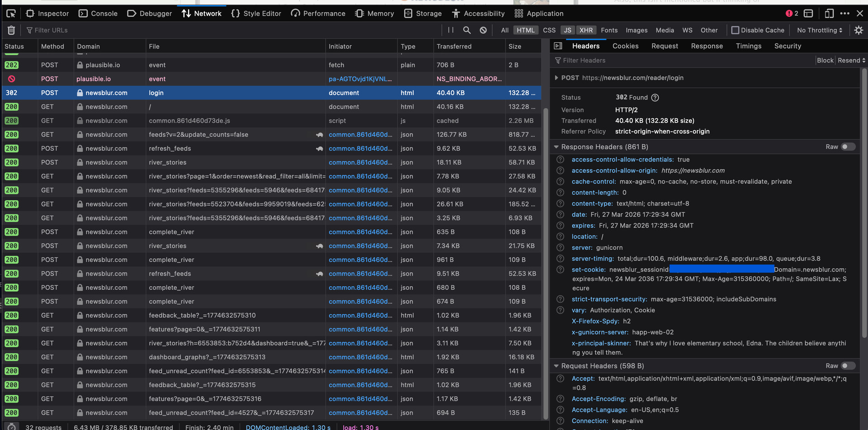868x430 pixels.
Task: Open the network search magnifier
Action: coord(467,30)
